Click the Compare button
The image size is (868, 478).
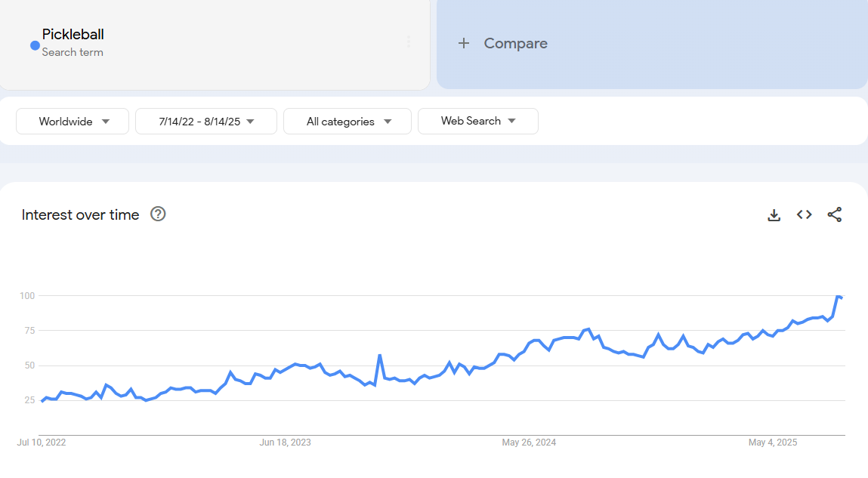point(515,44)
